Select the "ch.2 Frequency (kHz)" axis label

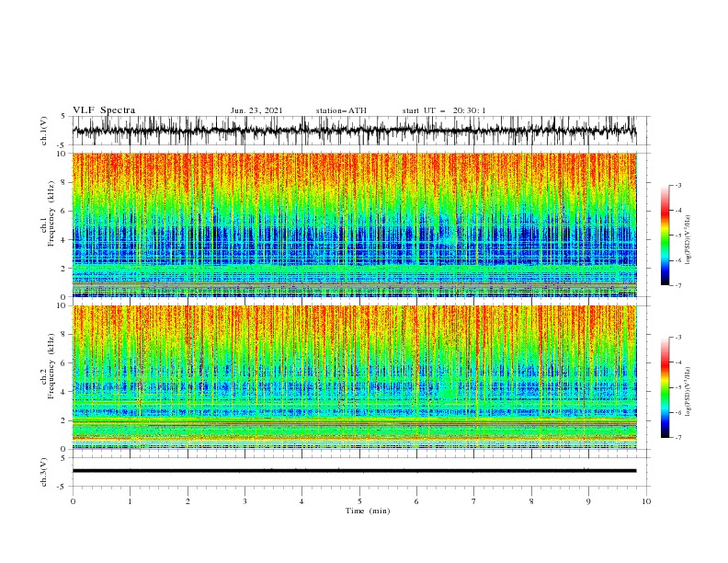(x=48, y=366)
